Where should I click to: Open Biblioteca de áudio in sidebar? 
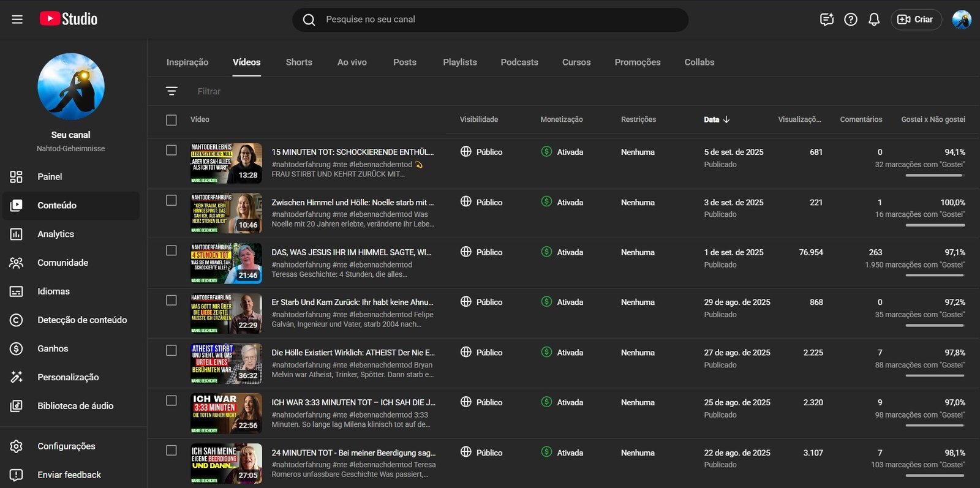click(x=75, y=406)
